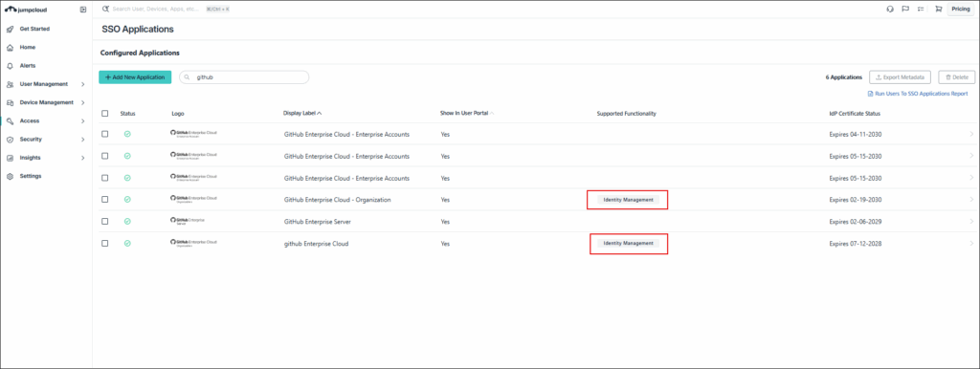Check the github Enterprise Cloud row checkbox

tap(105, 244)
